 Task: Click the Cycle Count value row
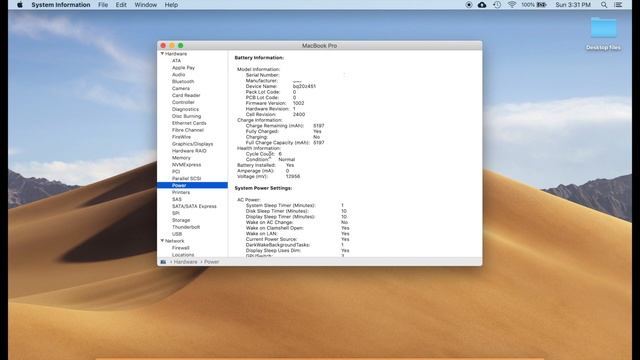coord(264,154)
